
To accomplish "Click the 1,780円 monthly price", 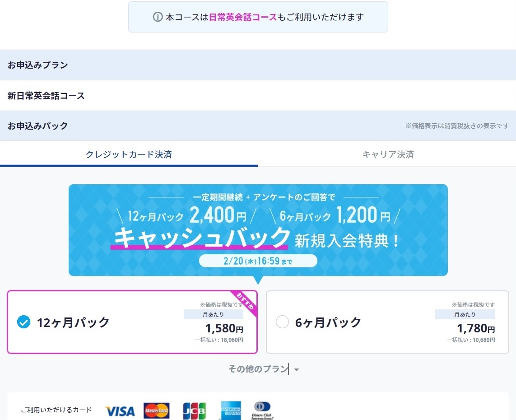I will tap(476, 328).
